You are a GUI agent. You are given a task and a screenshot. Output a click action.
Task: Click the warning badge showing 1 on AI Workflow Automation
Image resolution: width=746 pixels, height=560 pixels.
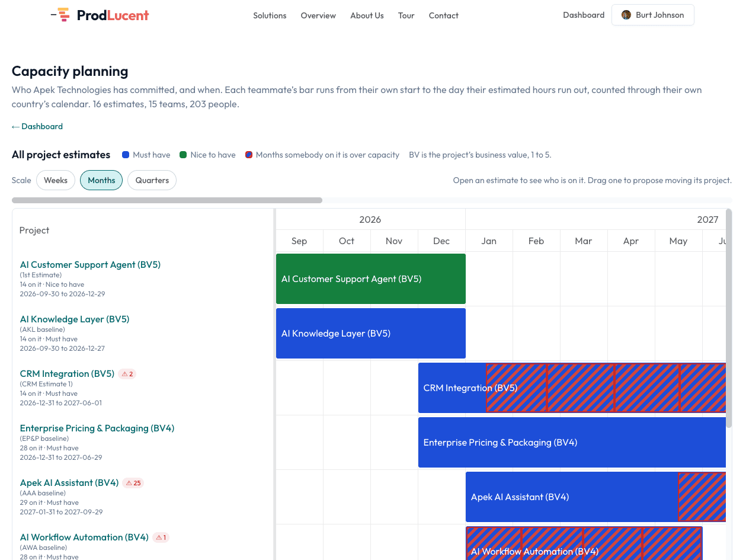[161, 537]
